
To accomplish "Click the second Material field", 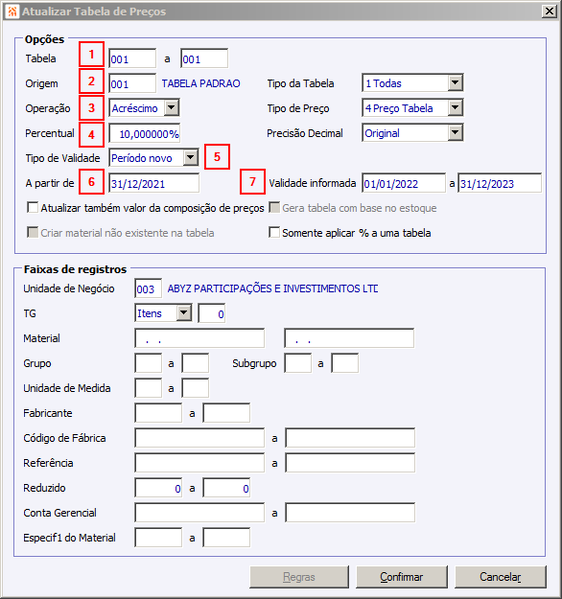I will (349, 338).
